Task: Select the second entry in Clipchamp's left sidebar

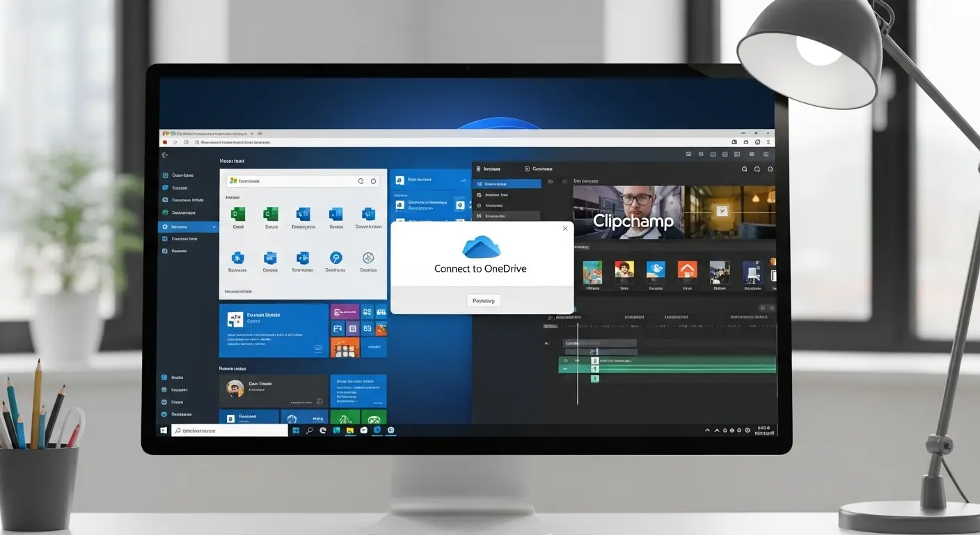Action: (x=507, y=194)
